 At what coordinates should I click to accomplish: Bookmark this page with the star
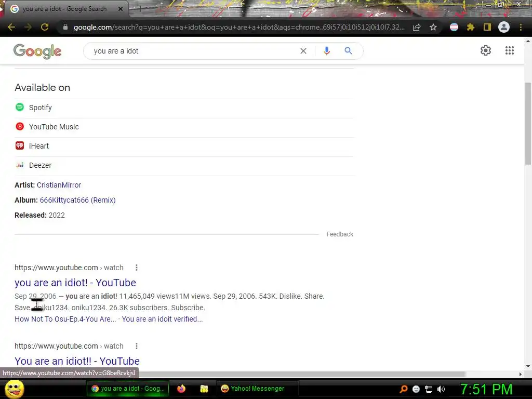(433, 27)
